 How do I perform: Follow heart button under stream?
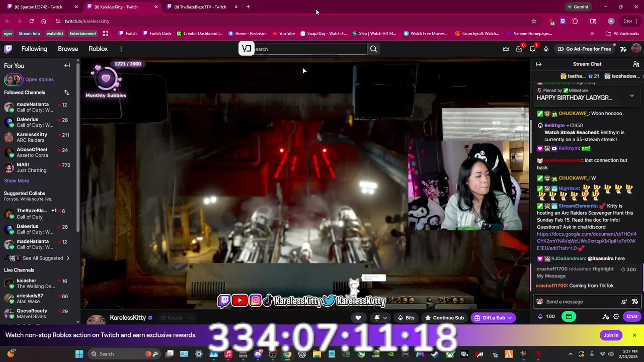(x=358, y=318)
